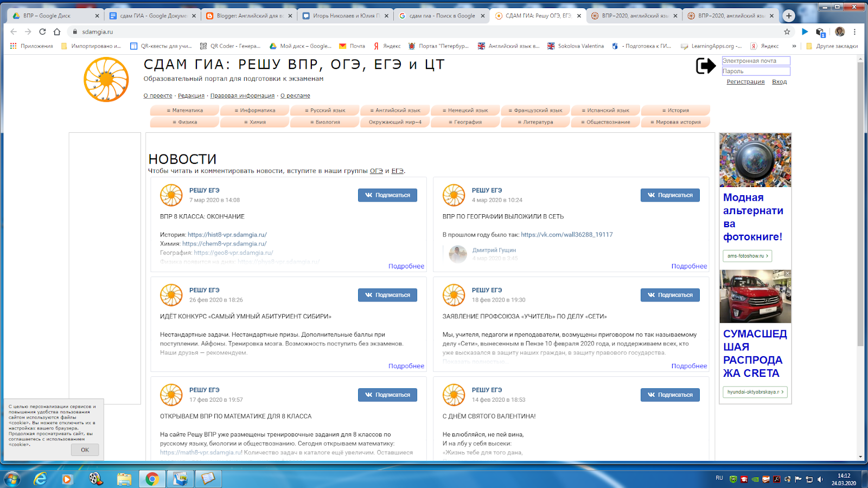Screen dimensions: 868x488
Task: Click the Windows Start button
Action: point(12,479)
